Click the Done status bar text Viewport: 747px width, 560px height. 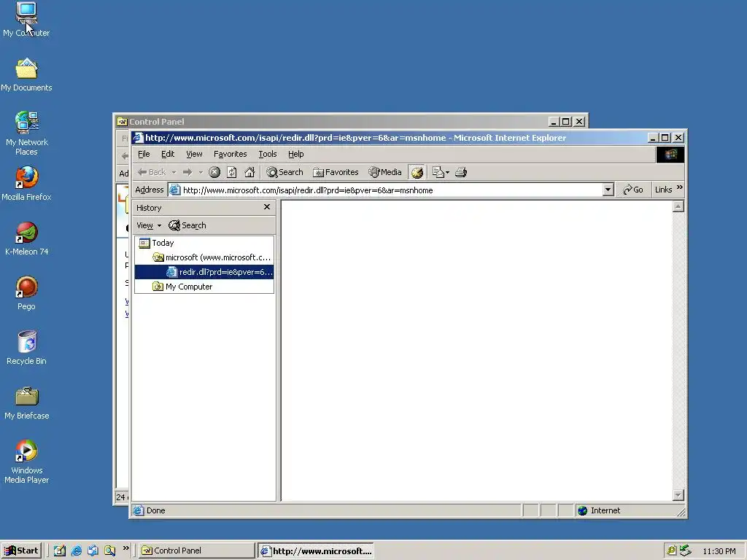pos(156,510)
